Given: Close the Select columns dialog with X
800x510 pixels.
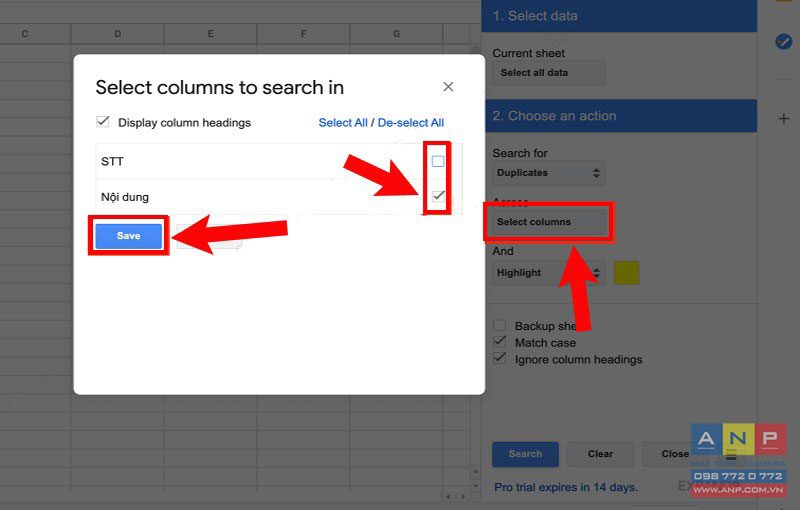Looking at the screenshot, I should pos(448,87).
